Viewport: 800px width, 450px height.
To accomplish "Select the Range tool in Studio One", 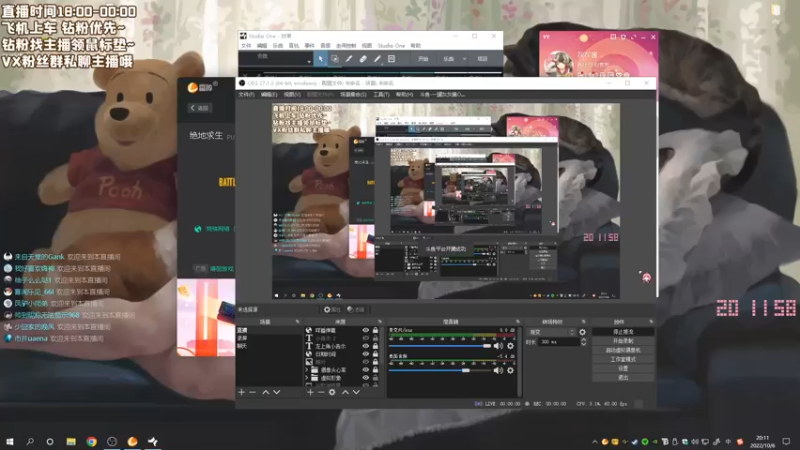I will point(335,59).
